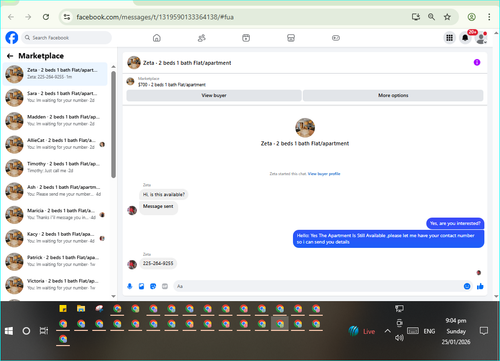Open the Gaming icon in top navigation
Screen dimensions: 500x361
336,38
